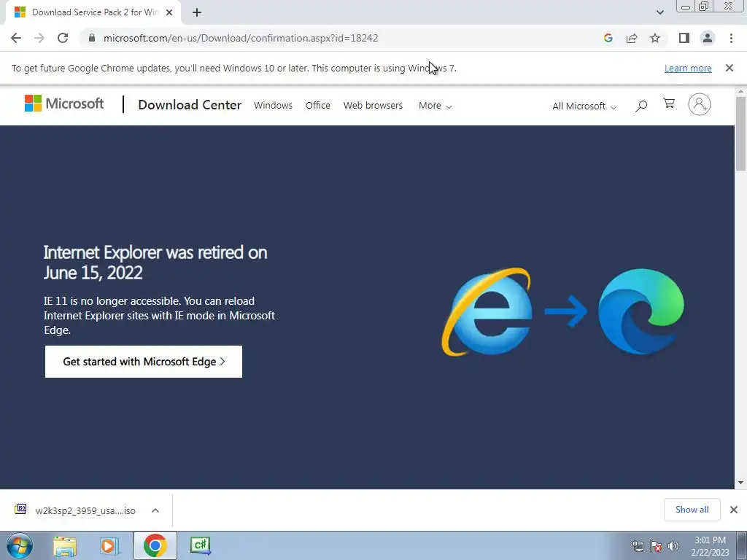Share this page using the share icon
This screenshot has width=747, height=560.
[x=632, y=38]
